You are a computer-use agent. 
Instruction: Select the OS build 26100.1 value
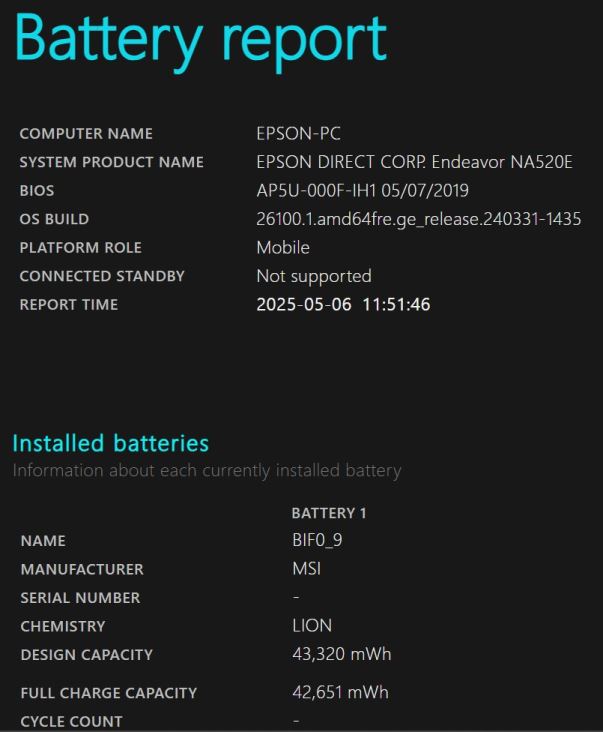(419, 219)
